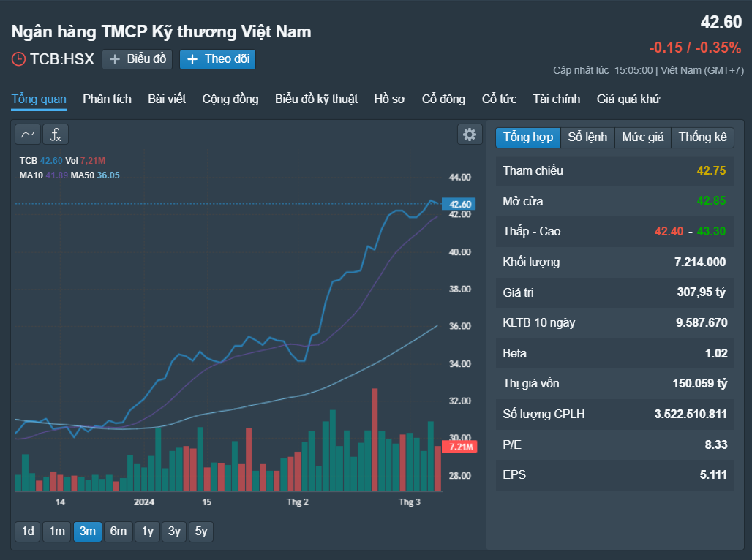Screen dimensions: 752x560
Task: Click the EPS value 5.111
Action: [x=713, y=475]
